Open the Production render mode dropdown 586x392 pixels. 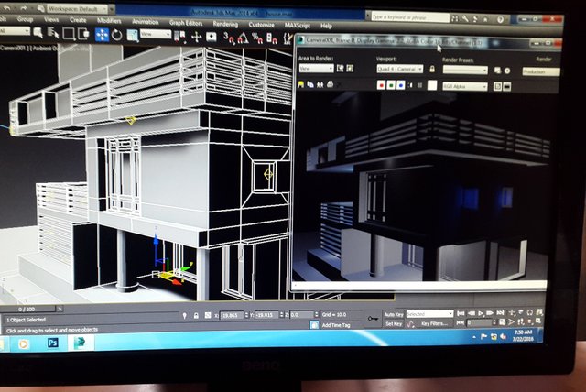(541, 71)
